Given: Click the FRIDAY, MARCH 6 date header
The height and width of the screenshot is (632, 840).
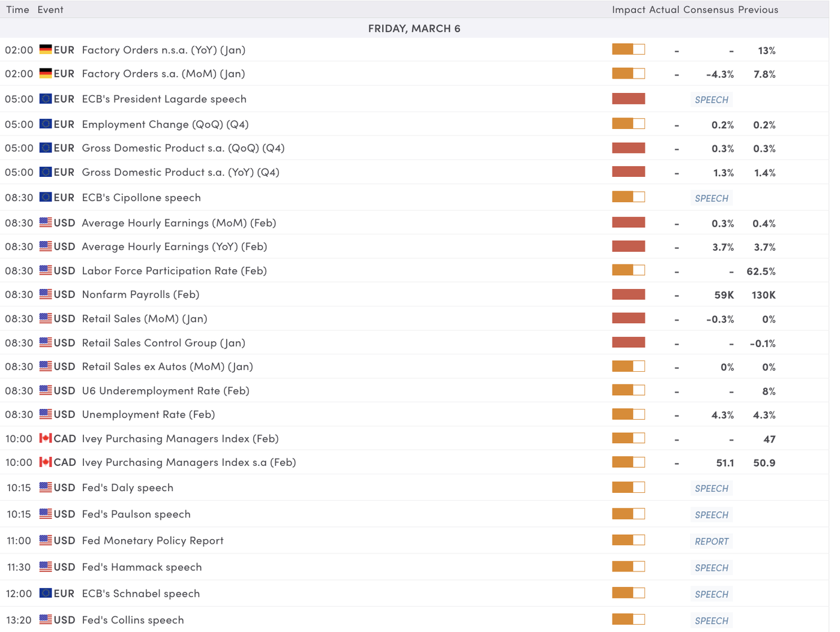Looking at the screenshot, I should click(414, 28).
